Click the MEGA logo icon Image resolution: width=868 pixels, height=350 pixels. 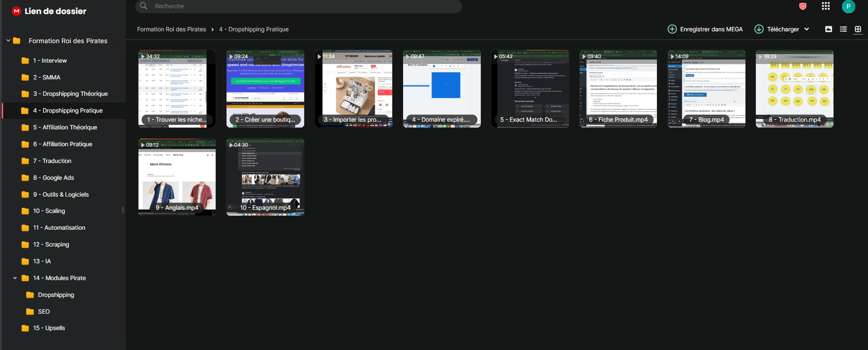(x=16, y=11)
